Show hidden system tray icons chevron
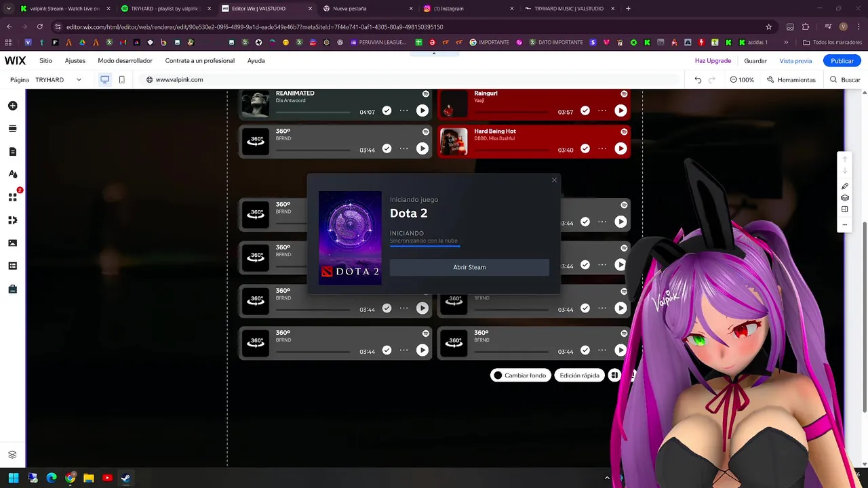The height and width of the screenshot is (488, 868). point(607,478)
